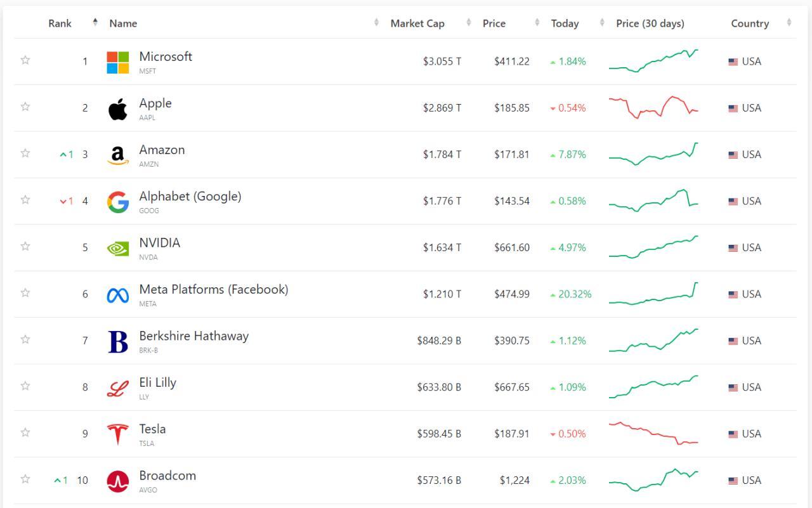Click the $848.29 B market cap value
This screenshot has width=812, height=508.
pyautogui.click(x=439, y=341)
